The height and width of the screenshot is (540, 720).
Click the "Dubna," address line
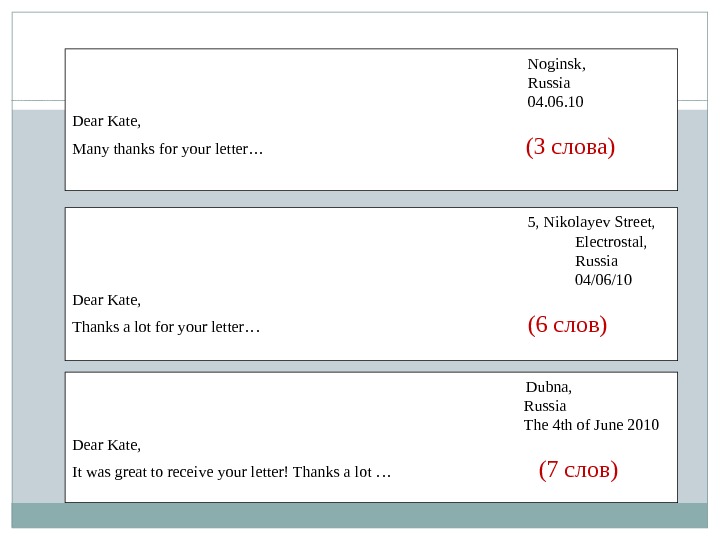pyautogui.click(x=548, y=387)
